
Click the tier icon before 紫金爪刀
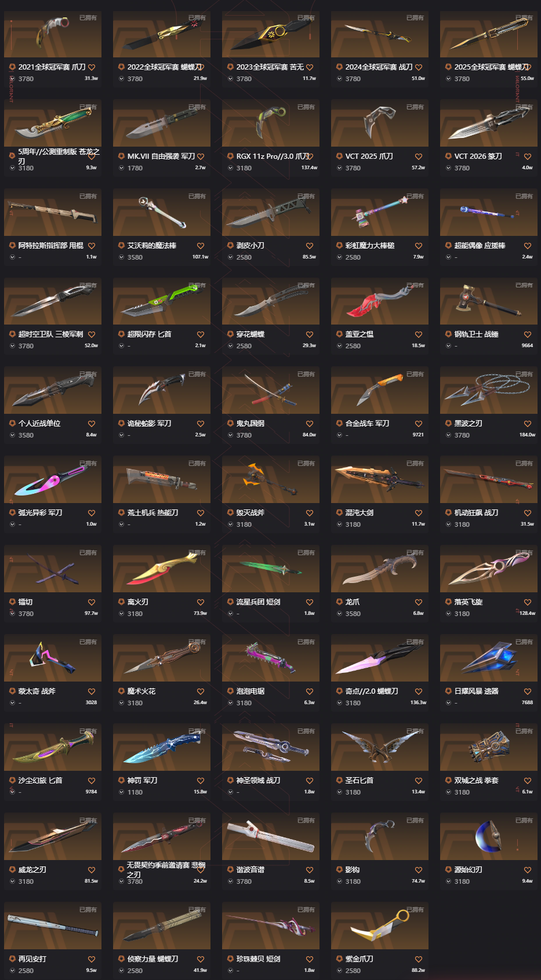[339, 959]
